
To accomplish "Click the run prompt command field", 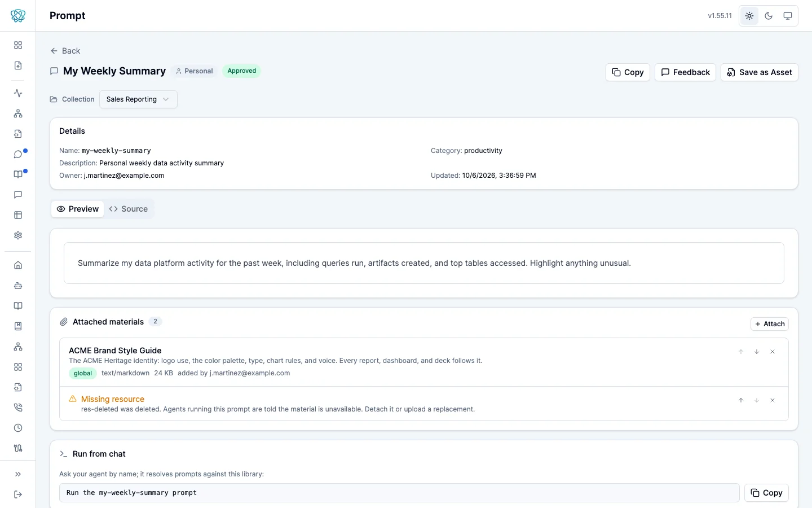I will click(x=399, y=493).
